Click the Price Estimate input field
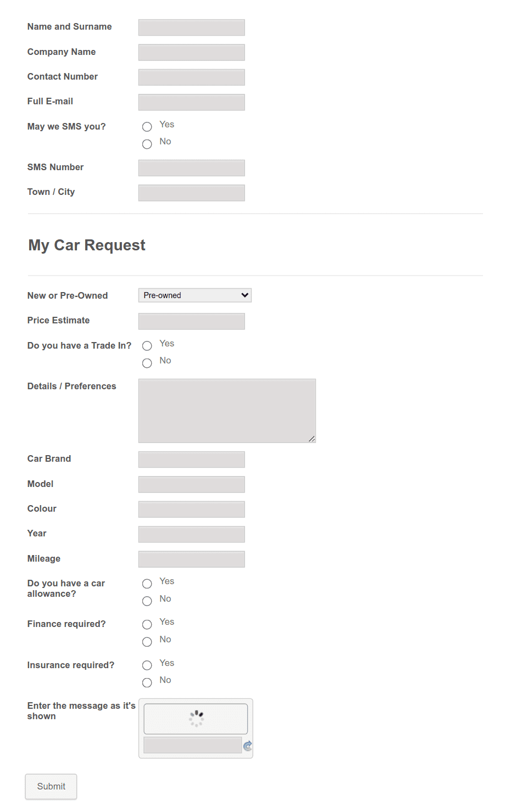 [191, 321]
